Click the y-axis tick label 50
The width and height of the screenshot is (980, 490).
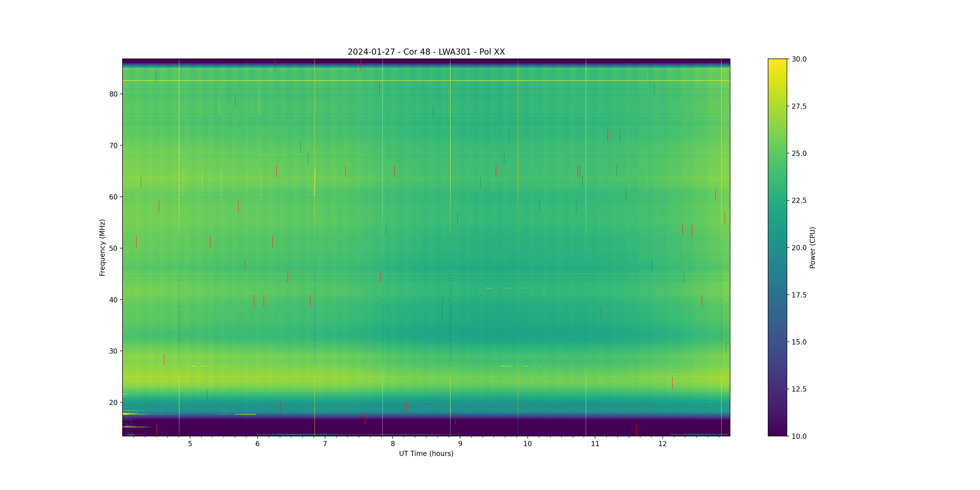[113, 248]
